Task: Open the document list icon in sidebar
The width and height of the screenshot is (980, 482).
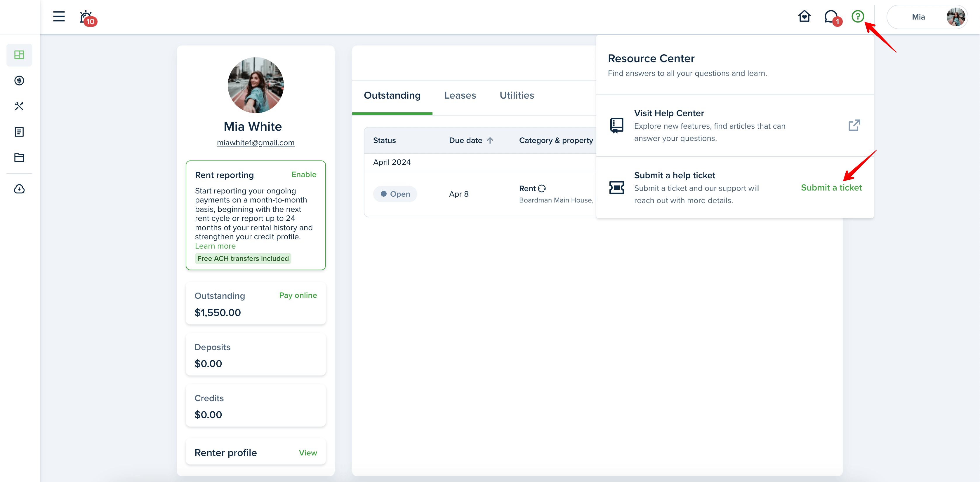Action: (19, 132)
